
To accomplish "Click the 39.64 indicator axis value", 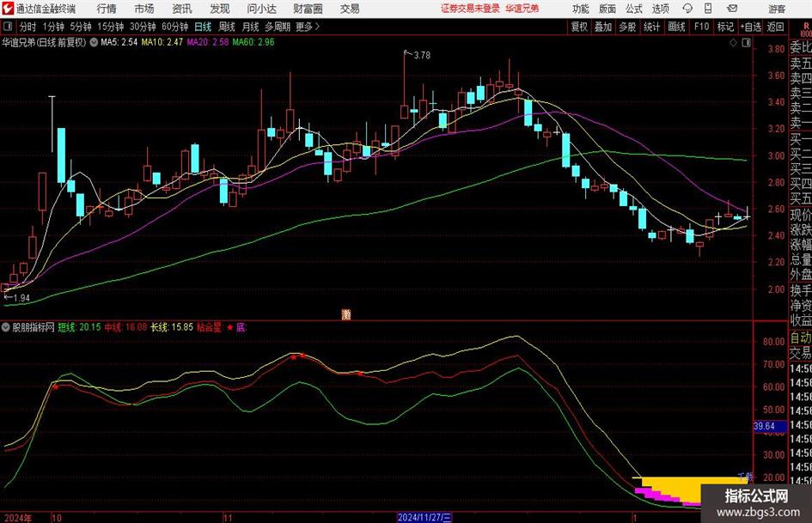I will [x=765, y=426].
